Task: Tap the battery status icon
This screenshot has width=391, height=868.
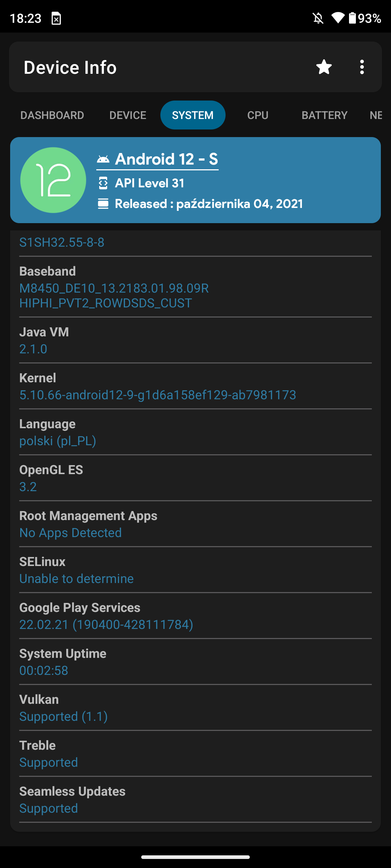Action: (352, 18)
